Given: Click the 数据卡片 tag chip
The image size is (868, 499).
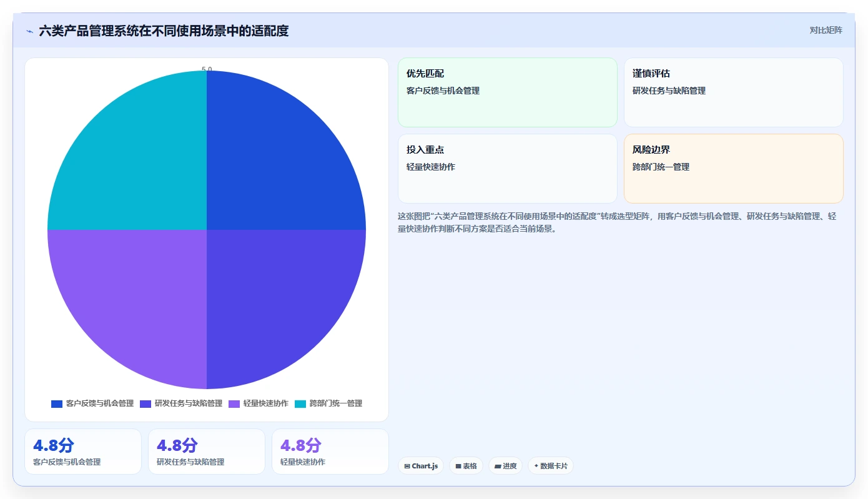Looking at the screenshot, I should [551, 466].
